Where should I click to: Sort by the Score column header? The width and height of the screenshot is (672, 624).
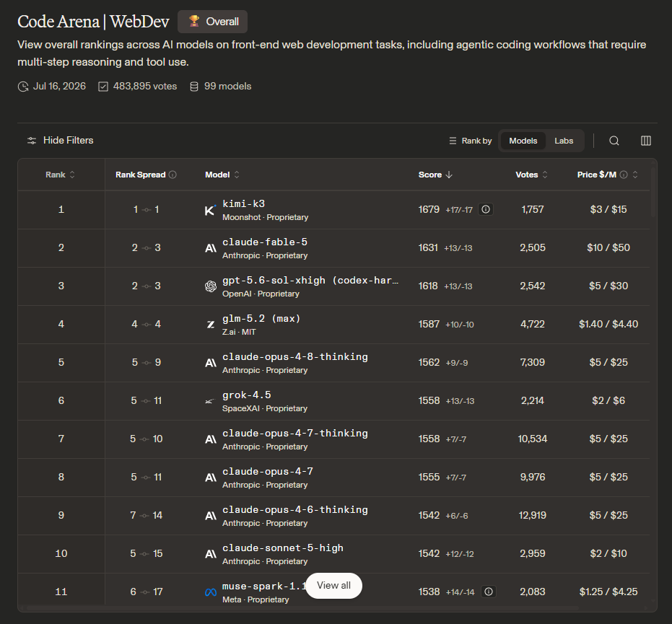tap(435, 175)
